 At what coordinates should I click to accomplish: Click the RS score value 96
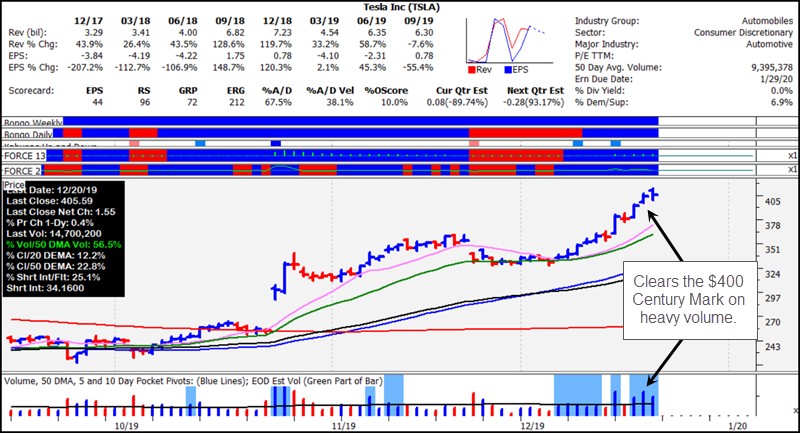[145, 102]
